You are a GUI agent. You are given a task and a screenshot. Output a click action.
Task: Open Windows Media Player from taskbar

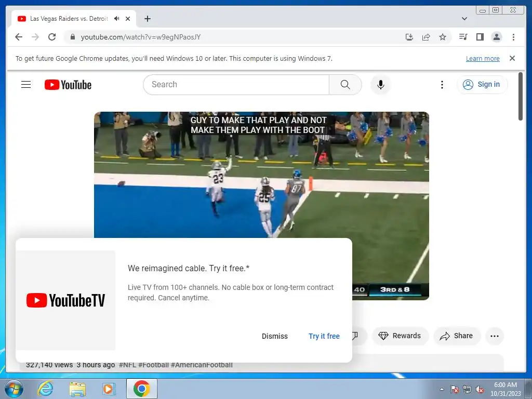click(x=109, y=389)
